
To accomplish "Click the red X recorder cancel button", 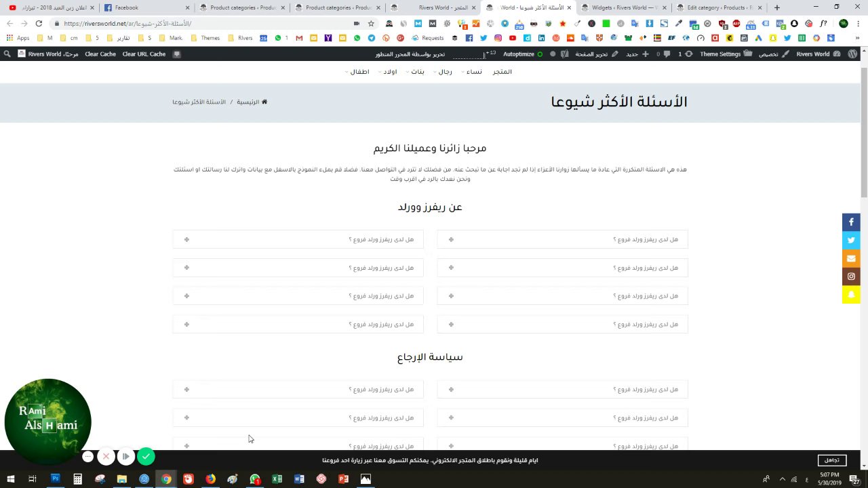I will point(106,457).
